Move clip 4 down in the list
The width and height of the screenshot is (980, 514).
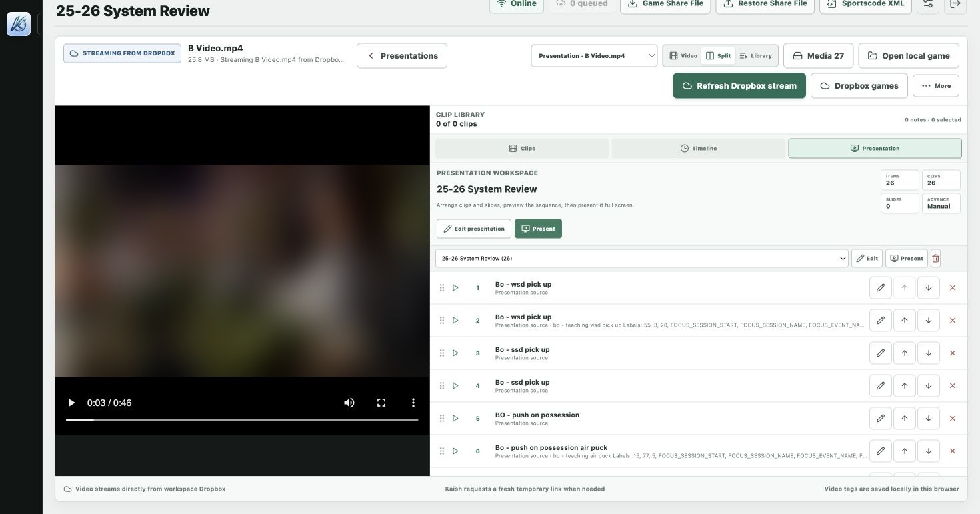point(929,386)
